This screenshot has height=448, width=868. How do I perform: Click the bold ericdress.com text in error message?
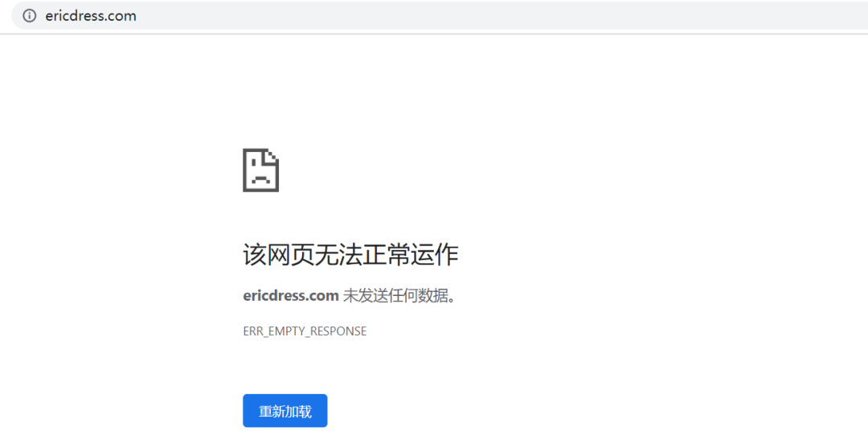[291, 296]
